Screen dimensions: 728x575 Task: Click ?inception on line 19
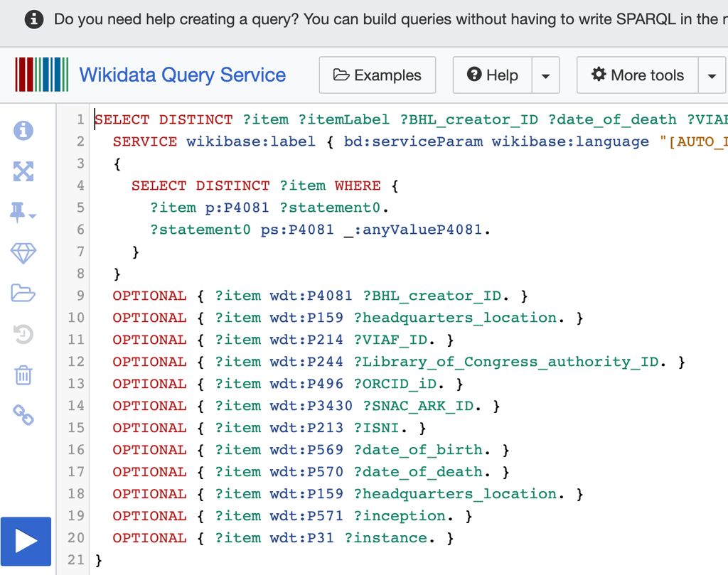point(400,516)
